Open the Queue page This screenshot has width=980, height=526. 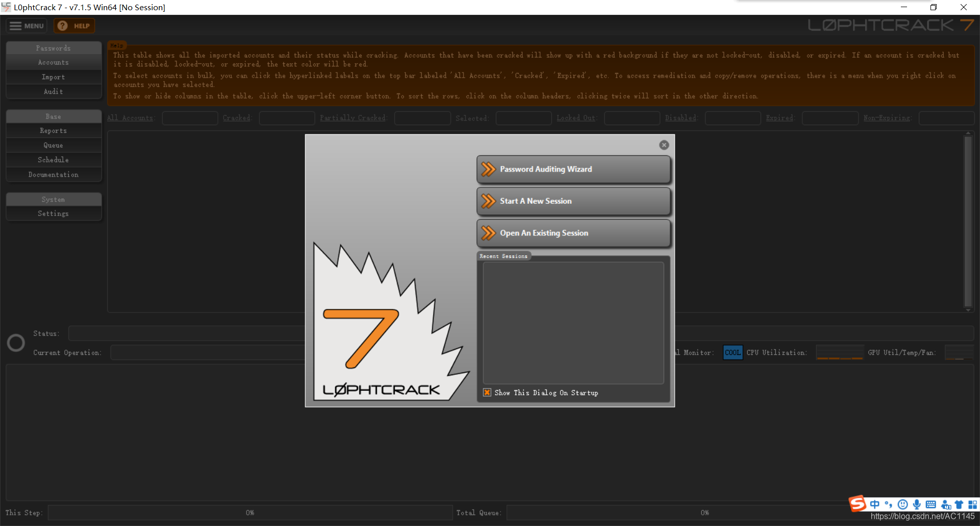54,146
